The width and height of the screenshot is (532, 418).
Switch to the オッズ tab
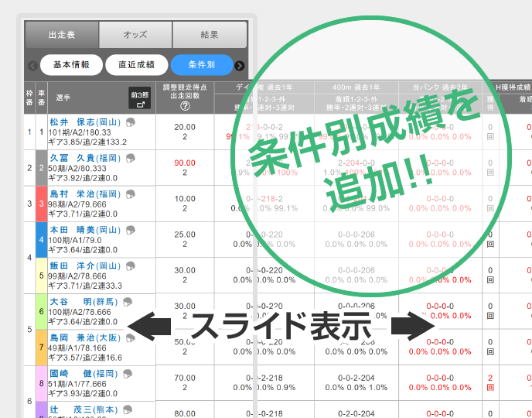coord(135,35)
